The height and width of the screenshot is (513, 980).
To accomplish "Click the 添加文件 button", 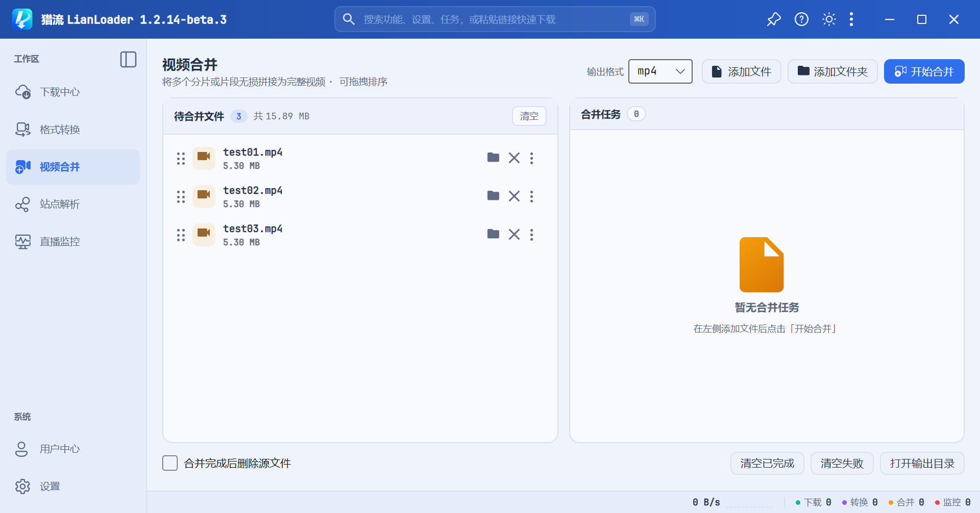I will pyautogui.click(x=741, y=71).
